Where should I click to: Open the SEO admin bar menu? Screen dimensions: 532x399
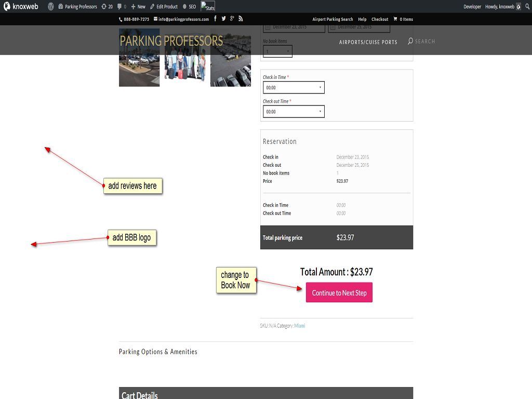point(189,6)
